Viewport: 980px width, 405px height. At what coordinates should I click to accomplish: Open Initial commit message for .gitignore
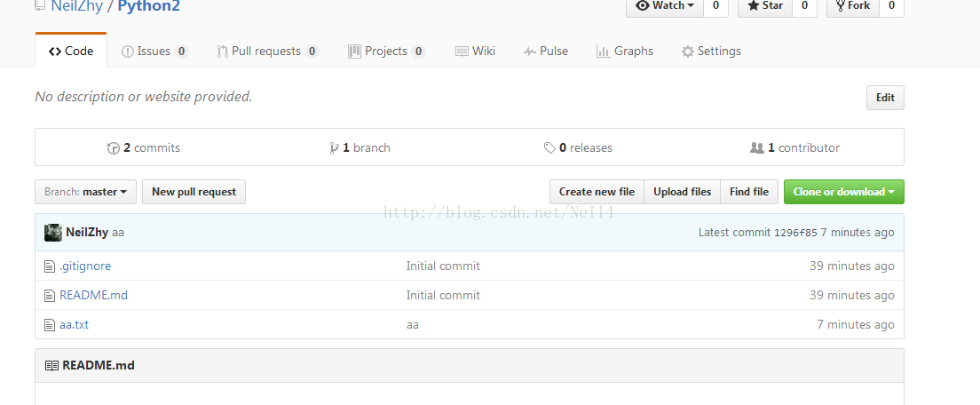[443, 266]
